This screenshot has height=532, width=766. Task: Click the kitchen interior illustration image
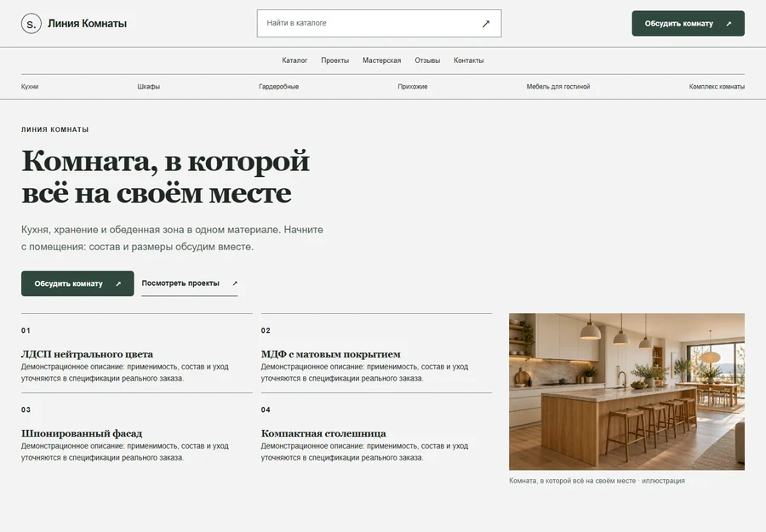click(626, 392)
